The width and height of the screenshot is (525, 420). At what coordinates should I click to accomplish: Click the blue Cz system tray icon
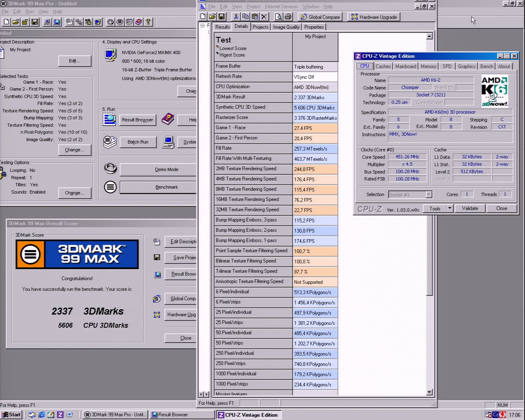[496, 415]
